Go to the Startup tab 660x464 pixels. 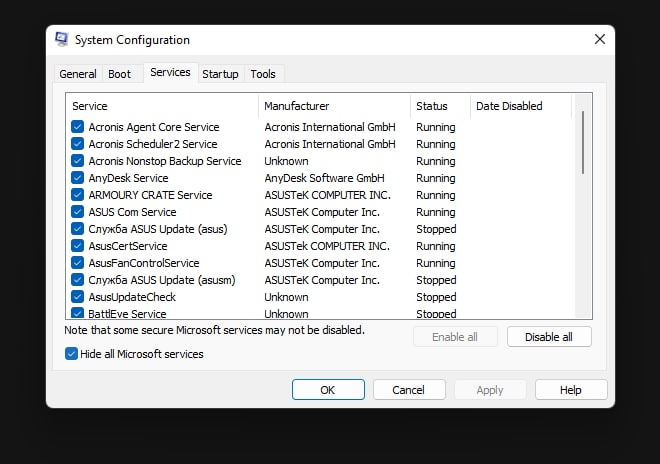point(220,74)
